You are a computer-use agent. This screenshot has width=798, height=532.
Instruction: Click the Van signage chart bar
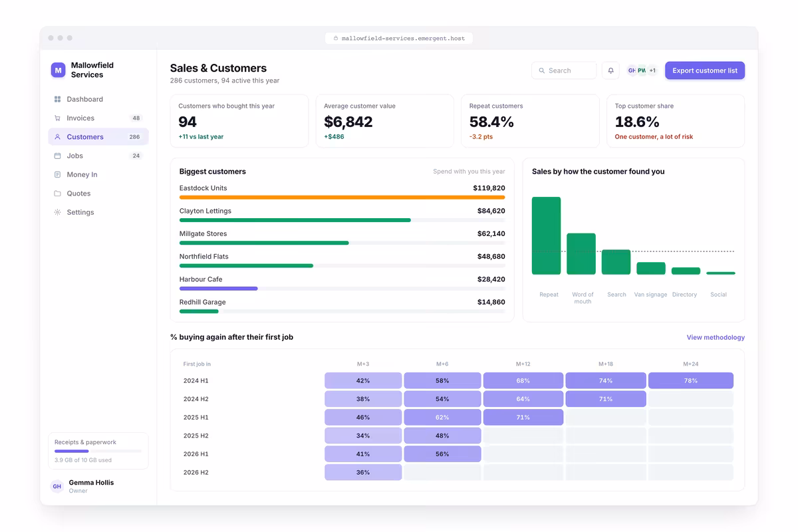[x=651, y=269]
